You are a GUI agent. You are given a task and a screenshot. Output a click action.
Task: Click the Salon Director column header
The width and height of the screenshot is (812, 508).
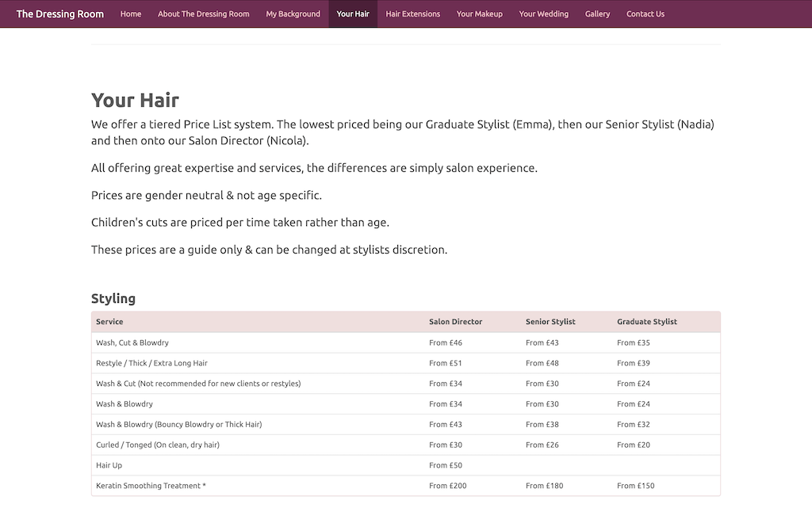455,322
